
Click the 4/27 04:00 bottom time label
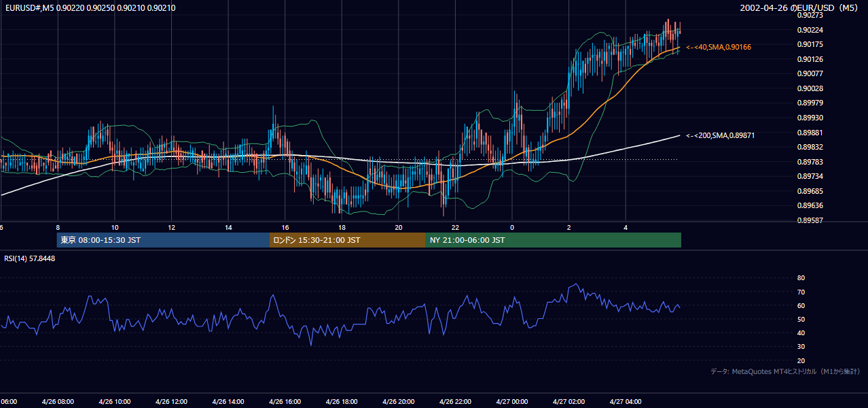coord(626,402)
